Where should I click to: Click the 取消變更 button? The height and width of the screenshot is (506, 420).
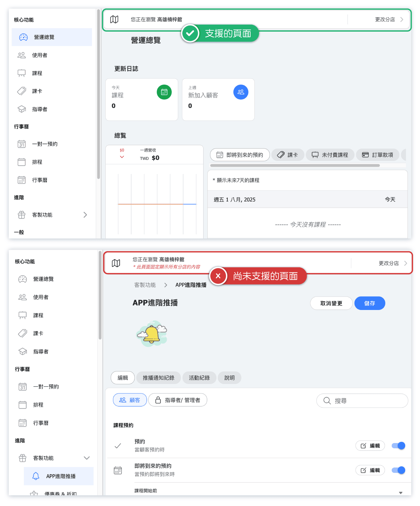[331, 303]
